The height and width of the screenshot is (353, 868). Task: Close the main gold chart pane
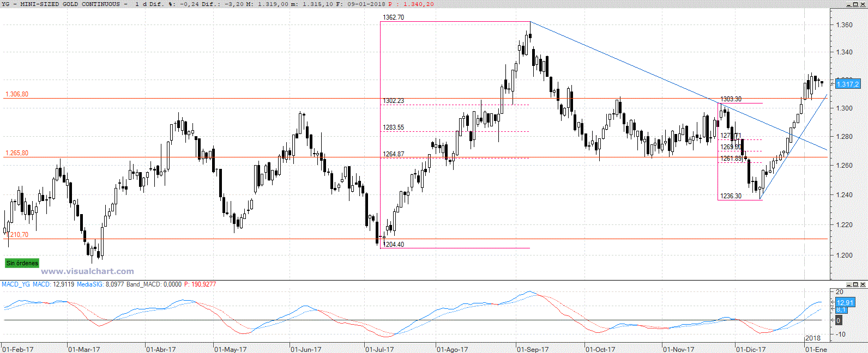(x=864, y=4)
